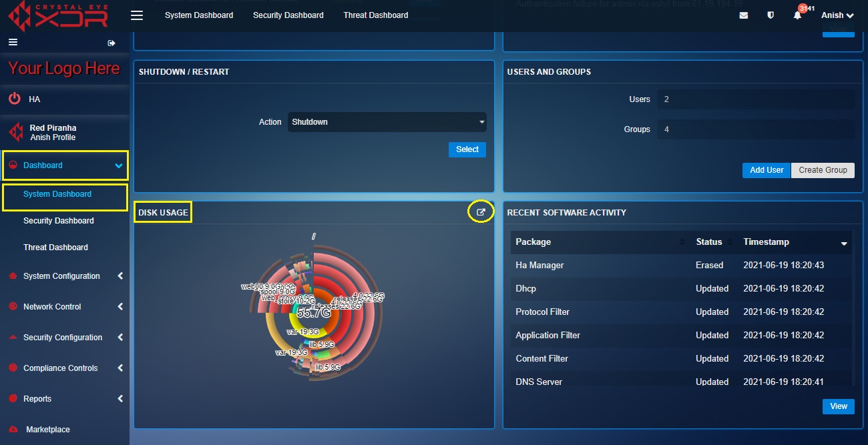Click the Status column header

click(709, 242)
